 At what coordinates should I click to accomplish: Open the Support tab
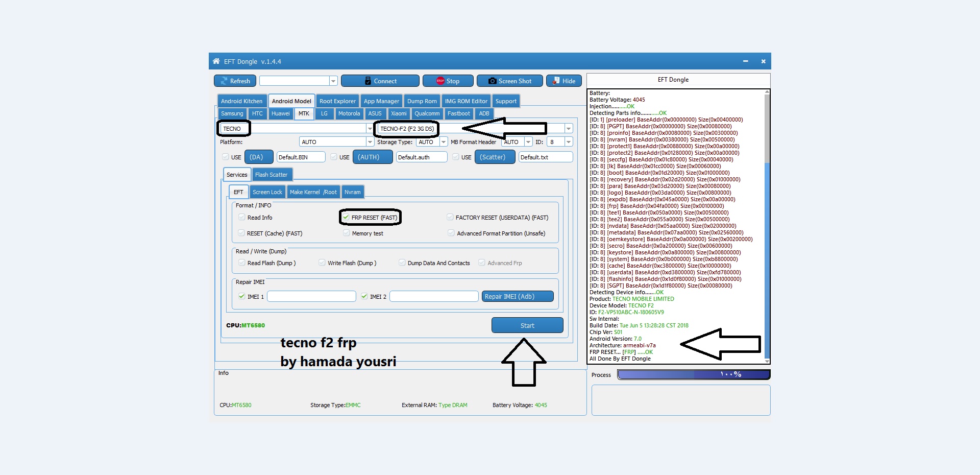[x=506, y=101]
